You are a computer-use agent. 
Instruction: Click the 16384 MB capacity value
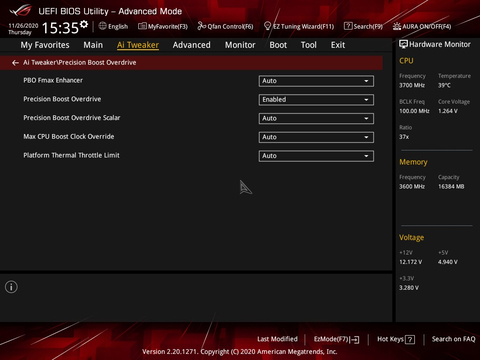pos(451,187)
